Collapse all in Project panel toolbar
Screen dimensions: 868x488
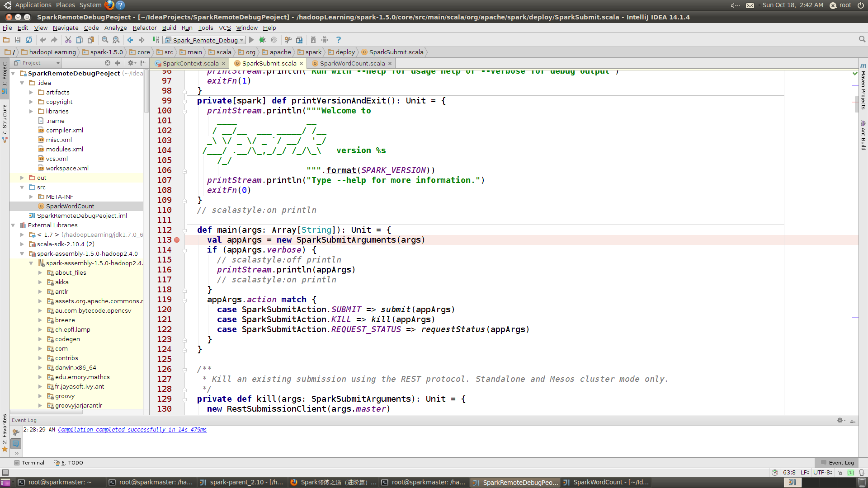pos(118,63)
